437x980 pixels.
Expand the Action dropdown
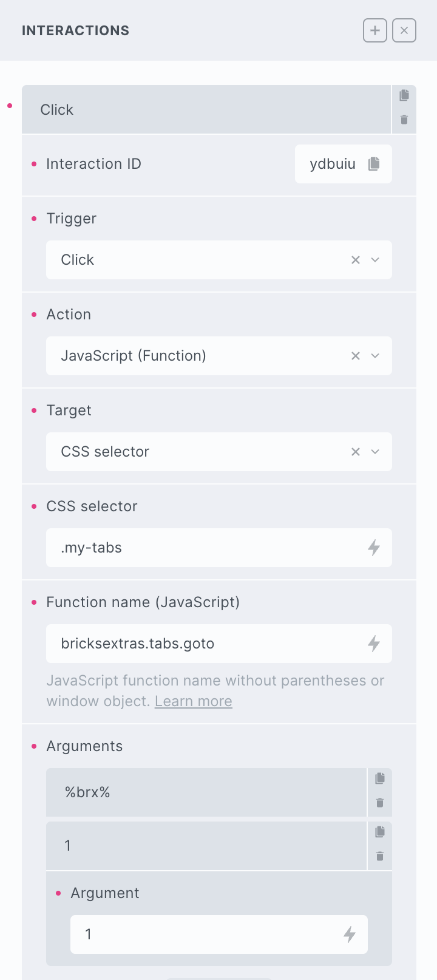click(375, 356)
